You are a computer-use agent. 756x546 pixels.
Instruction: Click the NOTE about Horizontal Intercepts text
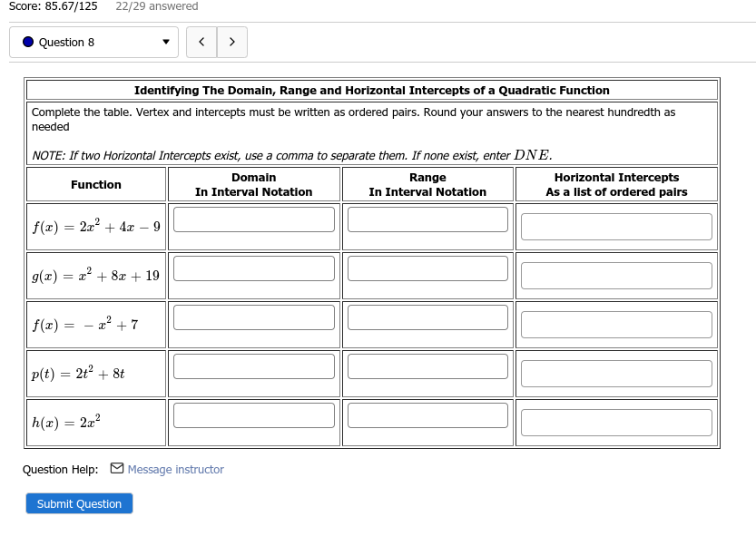(x=292, y=155)
